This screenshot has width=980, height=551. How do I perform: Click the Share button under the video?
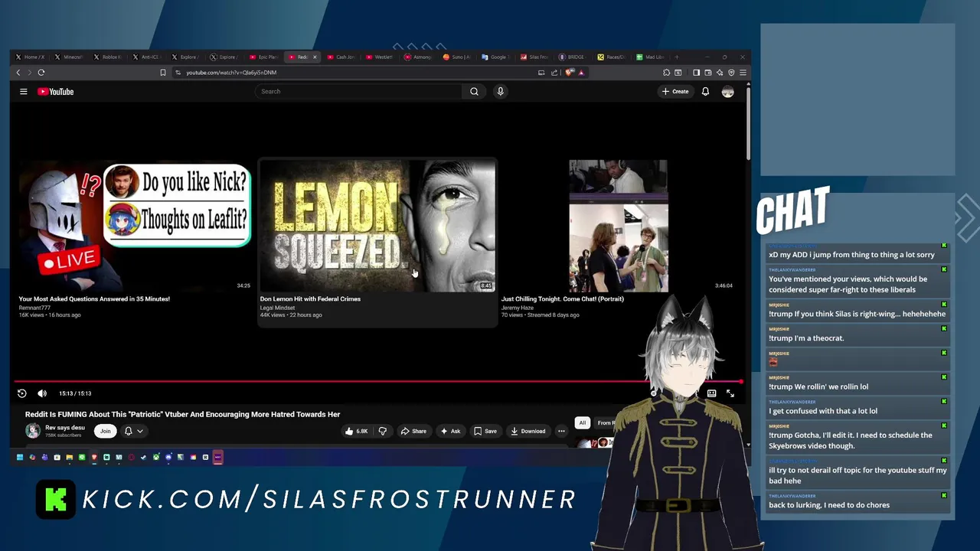[414, 431]
